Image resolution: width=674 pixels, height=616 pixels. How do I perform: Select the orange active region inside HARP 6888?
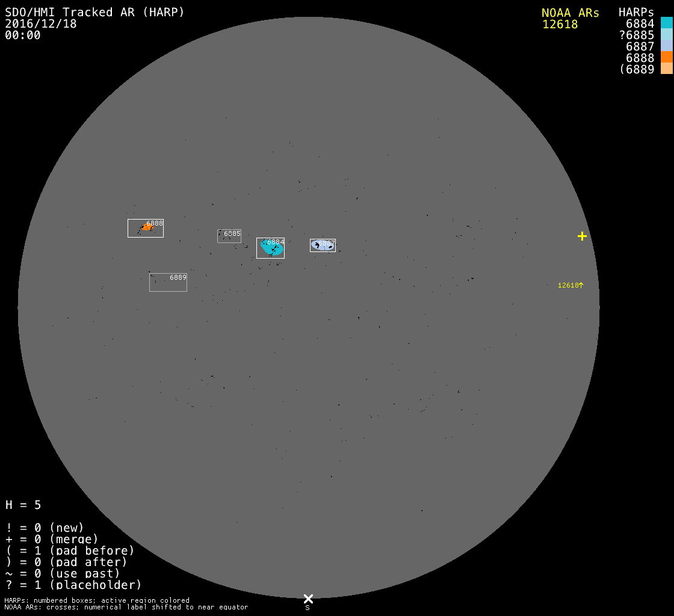147,227
